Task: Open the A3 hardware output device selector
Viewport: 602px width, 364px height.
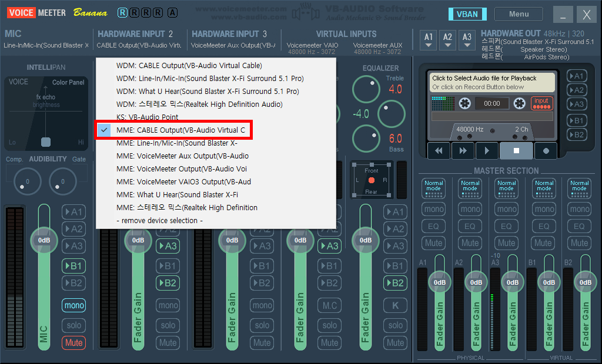Action: click(x=467, y=40)
